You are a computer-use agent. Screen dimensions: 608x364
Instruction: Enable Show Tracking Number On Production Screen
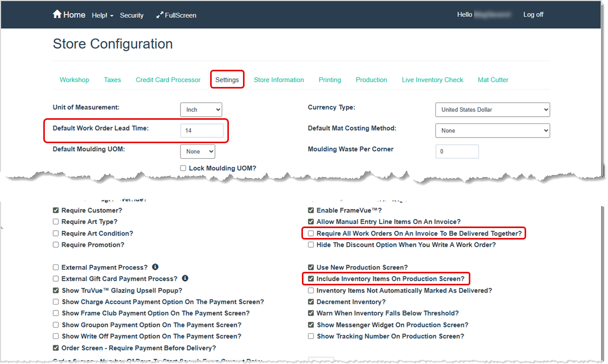click(x=311, y=336)
